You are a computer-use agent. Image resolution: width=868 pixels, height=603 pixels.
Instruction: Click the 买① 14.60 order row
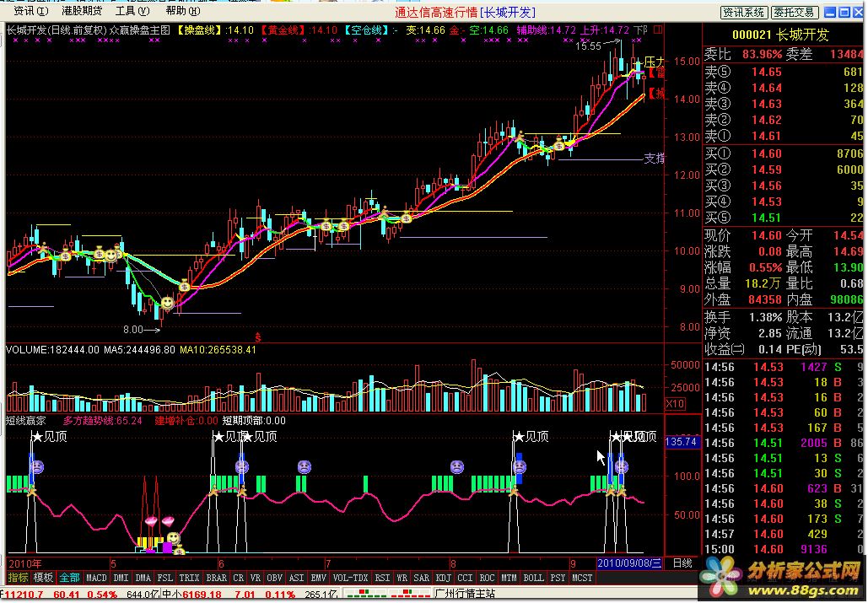pyautogui.click(x=784, y=153)
